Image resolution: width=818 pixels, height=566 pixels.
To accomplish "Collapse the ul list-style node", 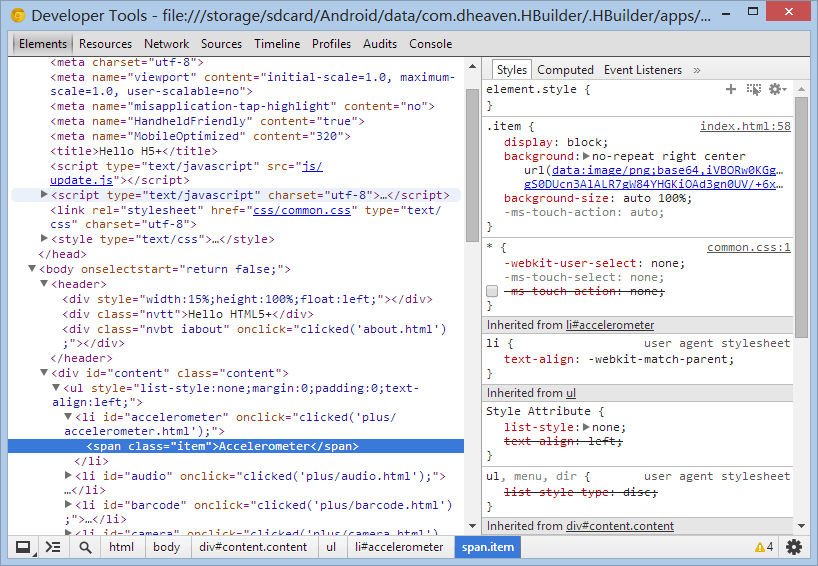I will click(x=56, y=388).
